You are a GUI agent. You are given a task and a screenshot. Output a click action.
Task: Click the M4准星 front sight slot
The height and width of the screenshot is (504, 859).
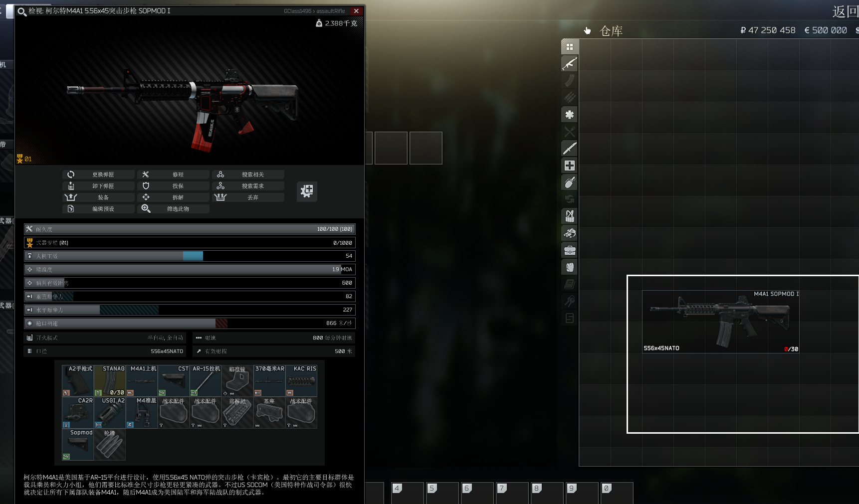point(142,412)
